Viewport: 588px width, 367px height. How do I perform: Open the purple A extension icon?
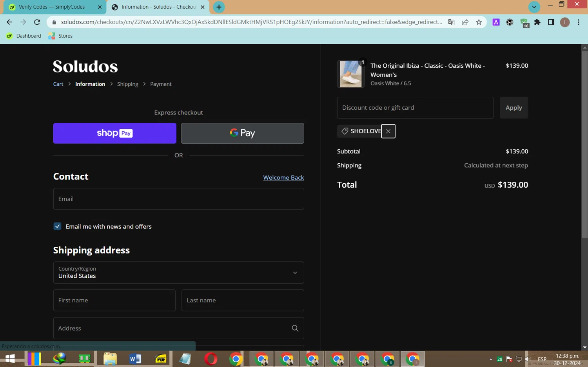tap(496, 22)
